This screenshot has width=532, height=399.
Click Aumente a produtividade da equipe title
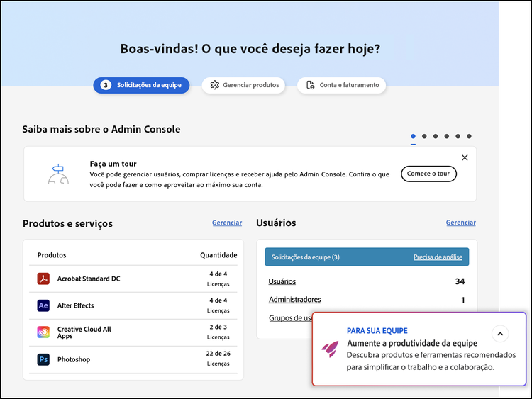[x=412, y=344]
